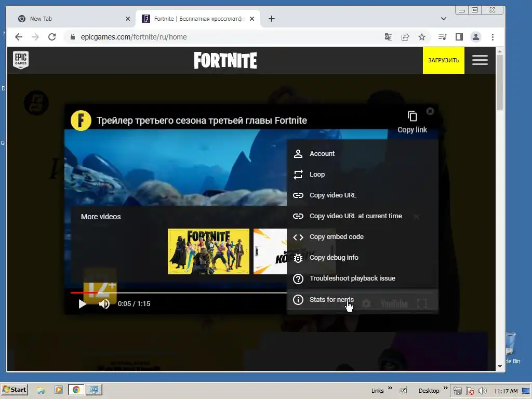
Task: Click the yellow ЗАГРУЗИТЬ button
Action: pyautogui.click(x=444, y=60)
